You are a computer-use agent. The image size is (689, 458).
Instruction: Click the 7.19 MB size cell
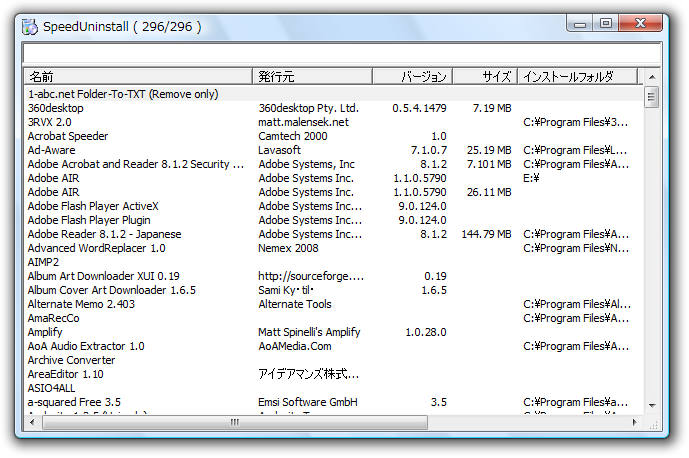(492, 108)
